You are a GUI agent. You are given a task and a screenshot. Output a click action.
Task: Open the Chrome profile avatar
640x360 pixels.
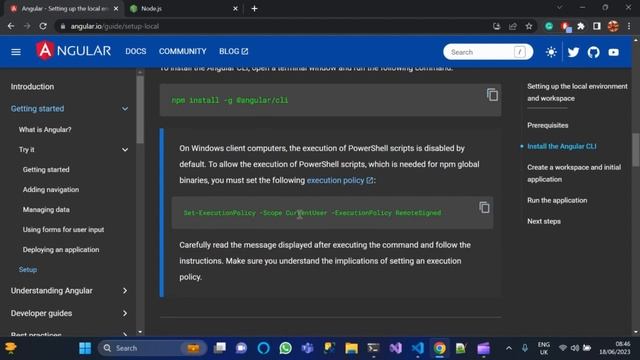(613, 27)
